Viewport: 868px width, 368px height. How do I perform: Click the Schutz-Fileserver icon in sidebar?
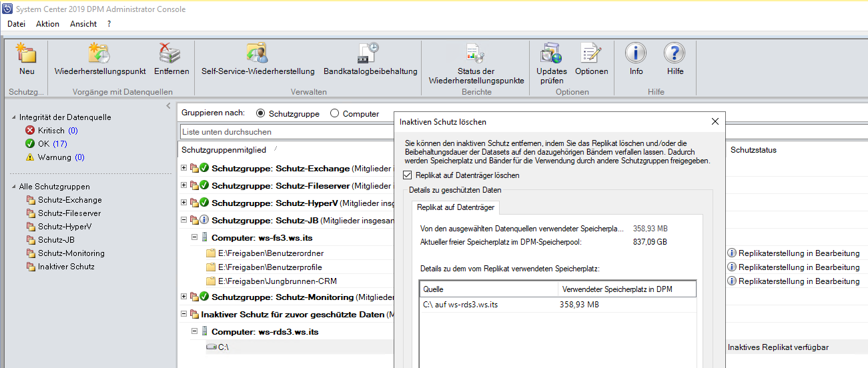31,213
